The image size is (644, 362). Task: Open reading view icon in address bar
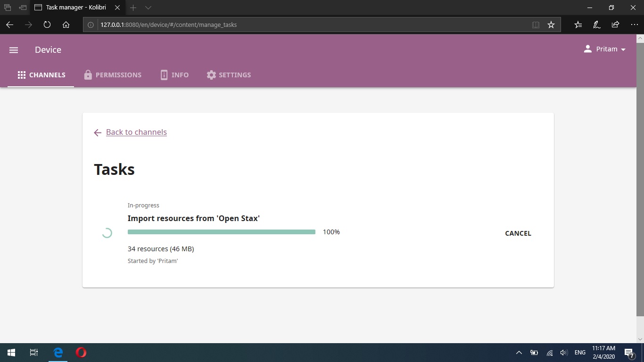tap(536, 25)
